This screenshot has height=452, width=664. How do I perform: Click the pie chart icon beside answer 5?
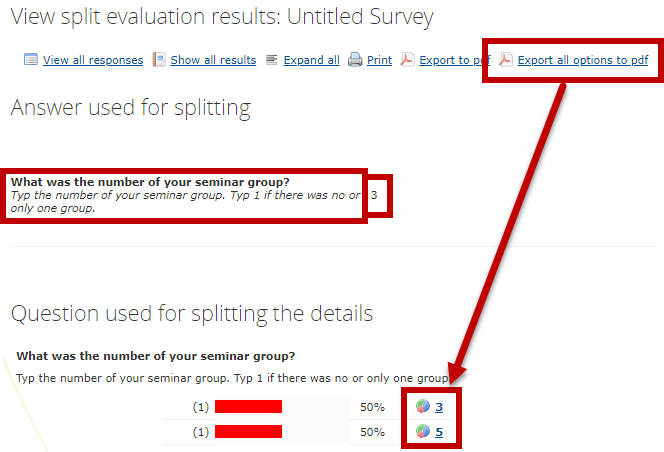pos(423,431)
